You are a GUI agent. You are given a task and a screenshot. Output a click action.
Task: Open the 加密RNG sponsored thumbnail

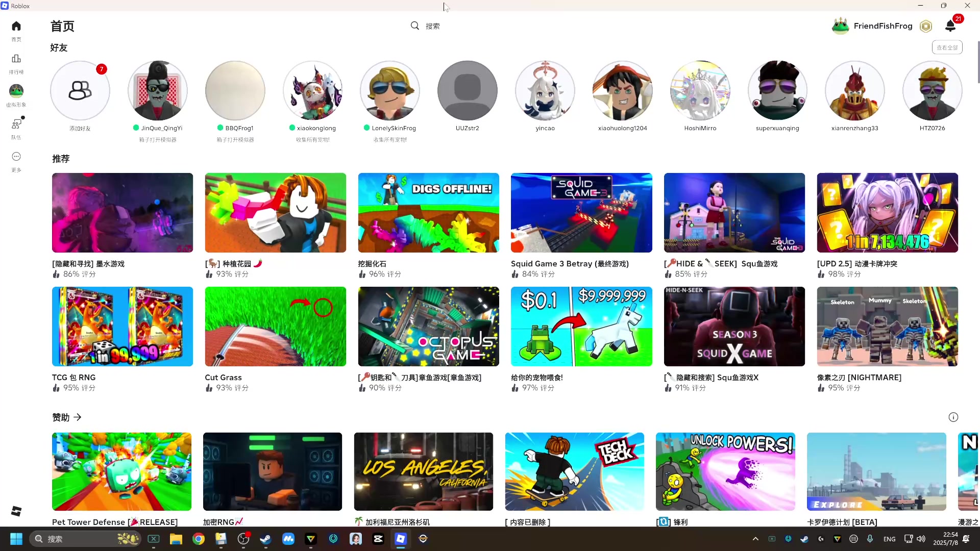tap(273, 472)
